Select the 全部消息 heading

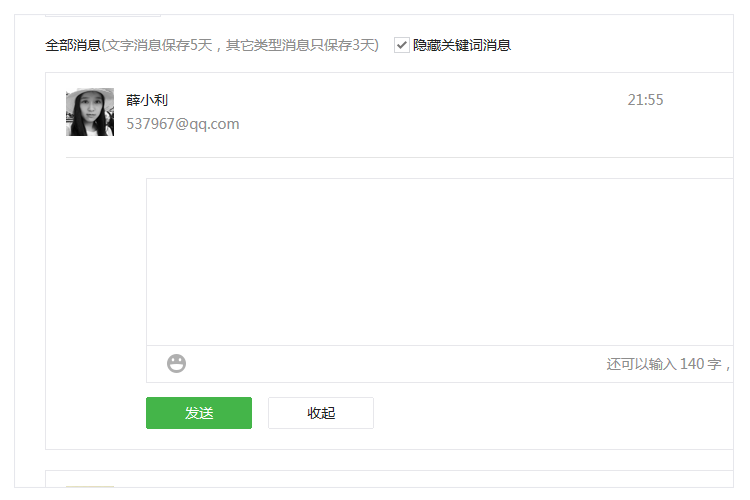(73, 45)
